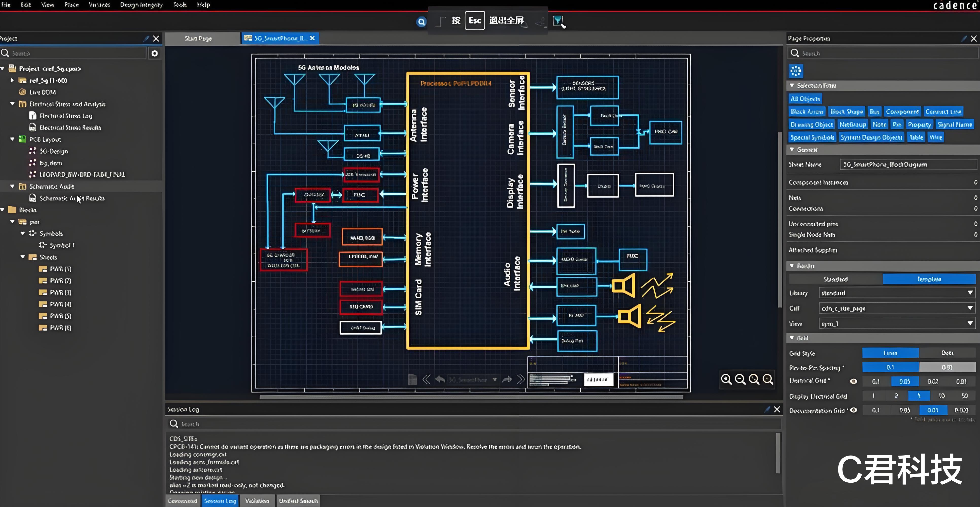Toggle Electrical Grid visibility eye

coord(854,381)
